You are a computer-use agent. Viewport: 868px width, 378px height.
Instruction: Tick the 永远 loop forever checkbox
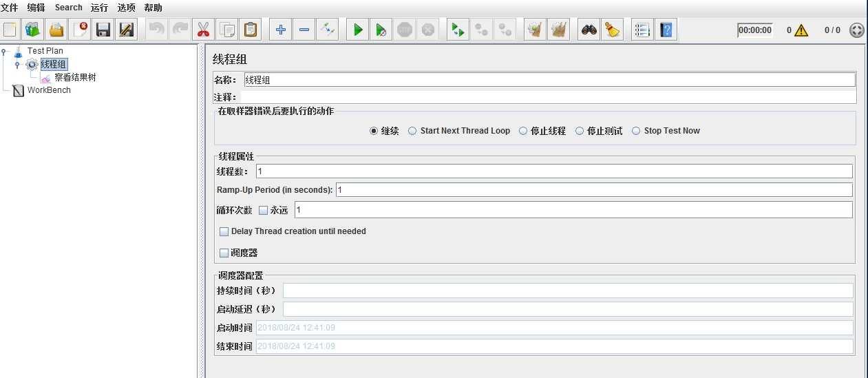pyautogui.click(x=263, y=211)
